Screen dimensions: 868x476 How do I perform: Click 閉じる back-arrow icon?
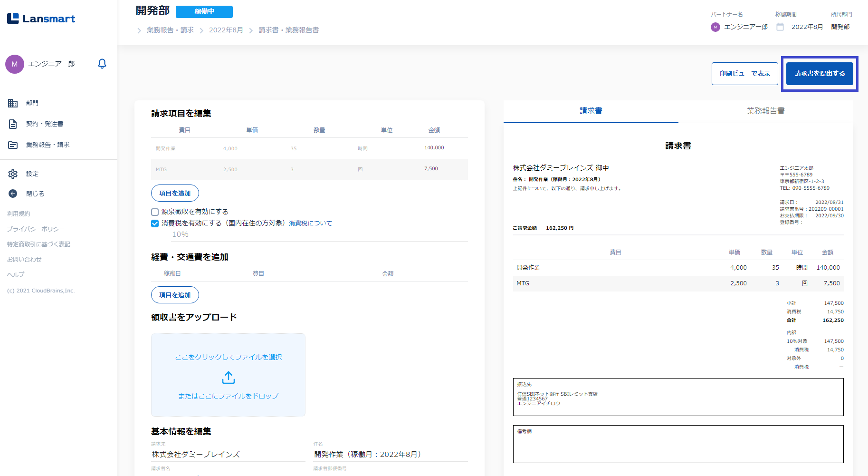13,194
